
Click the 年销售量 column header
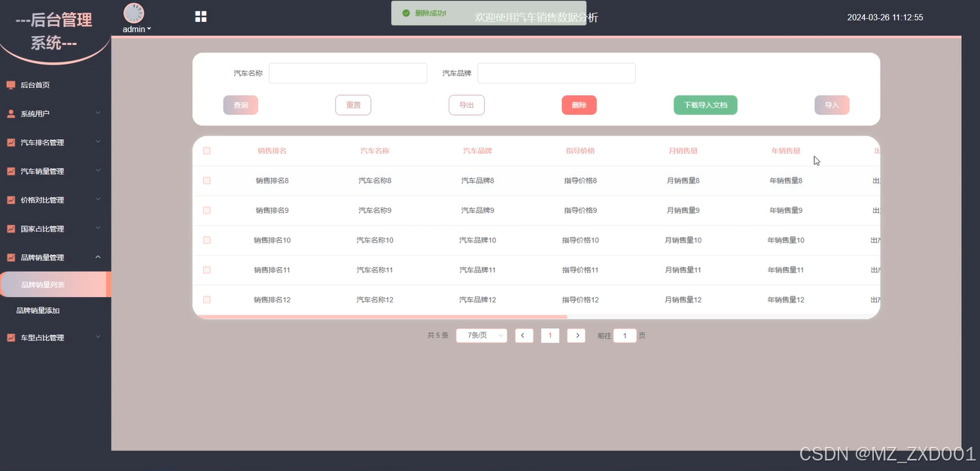pos(786,150)
